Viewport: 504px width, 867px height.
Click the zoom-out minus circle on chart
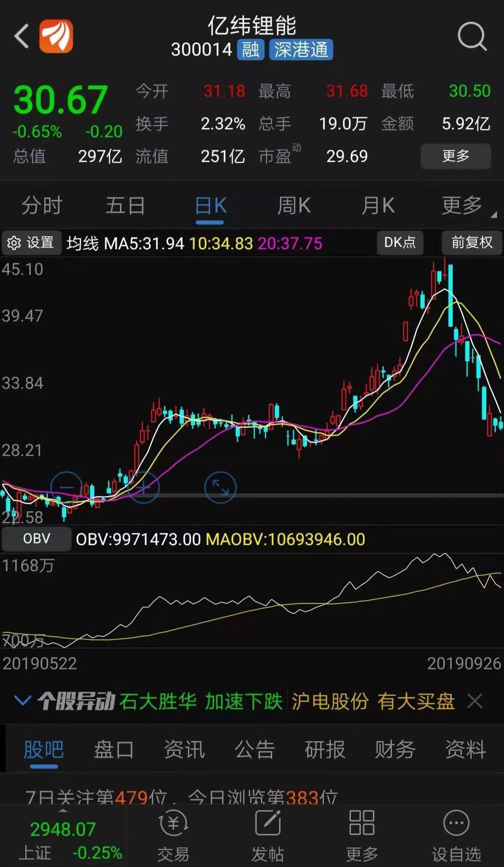(x=66, y=488)
